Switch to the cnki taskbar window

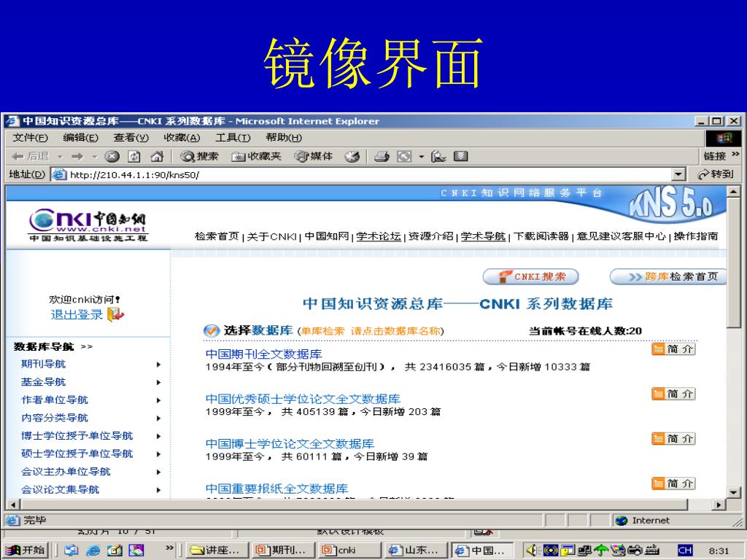point(349,550)
